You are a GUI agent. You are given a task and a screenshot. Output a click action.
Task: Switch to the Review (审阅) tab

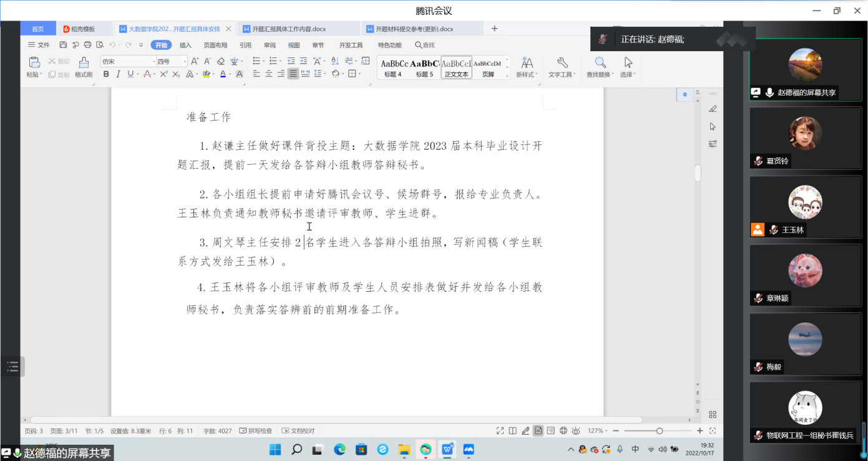(x=270, y=45)
